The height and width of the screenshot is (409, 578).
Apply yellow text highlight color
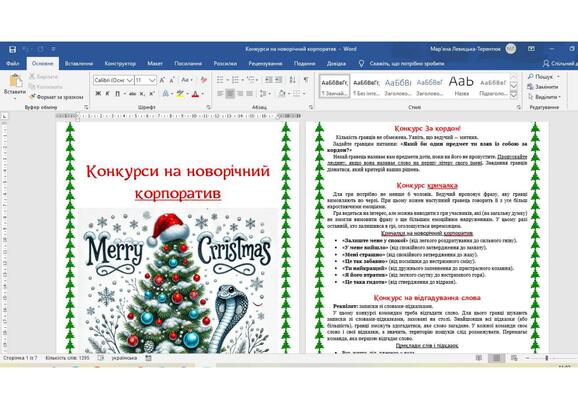click(x=180, y=94)
